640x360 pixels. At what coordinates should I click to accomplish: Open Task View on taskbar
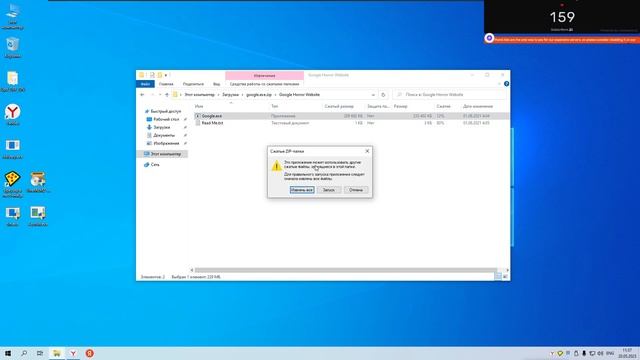(40, 353)
